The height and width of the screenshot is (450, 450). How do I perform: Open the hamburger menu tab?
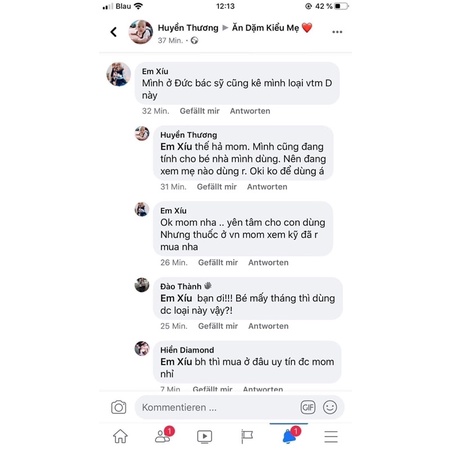coord(331,436)
